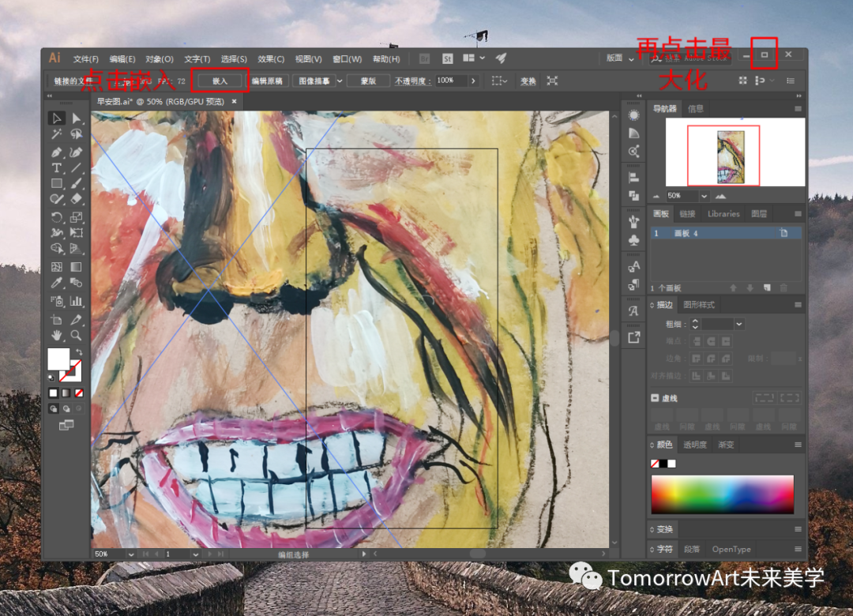853x616 pixels.
Task: Select the Line Segment tool
Action: [x=76, y=167]
